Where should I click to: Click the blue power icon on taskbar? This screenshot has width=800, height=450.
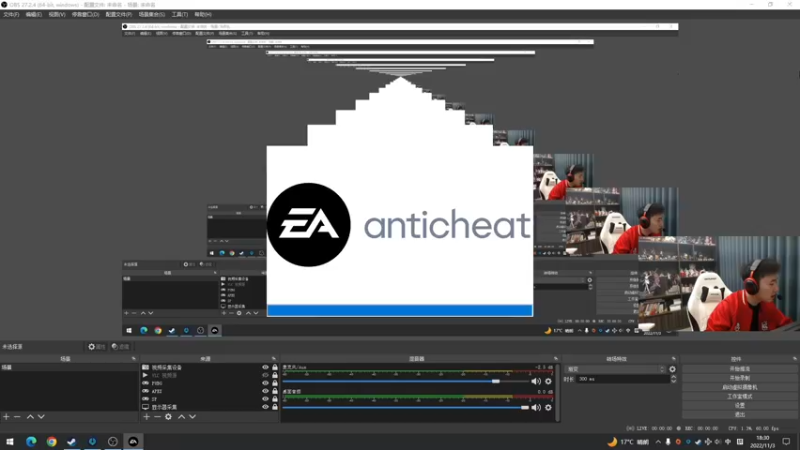click(x=92, y=441)
